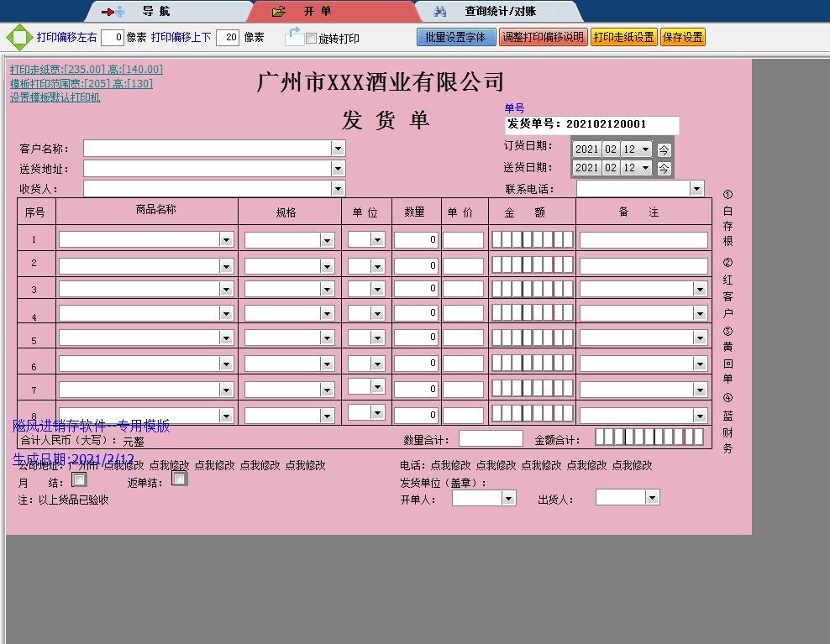This screenshot has height=644, width=830.
Task: Tick the 月结 checkbox
Action: (79, 480)
